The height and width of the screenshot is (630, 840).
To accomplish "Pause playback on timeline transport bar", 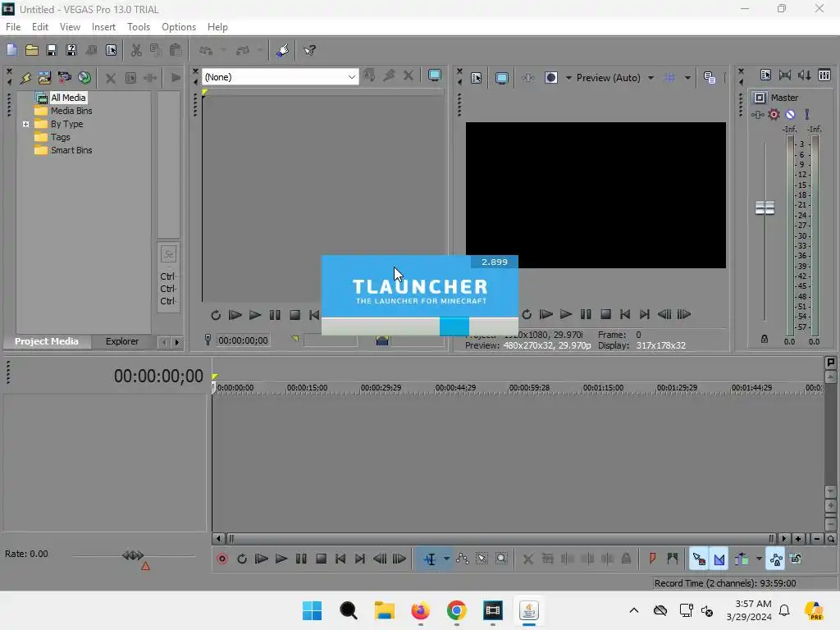I will pyautogui.click(x=301, y=559).
